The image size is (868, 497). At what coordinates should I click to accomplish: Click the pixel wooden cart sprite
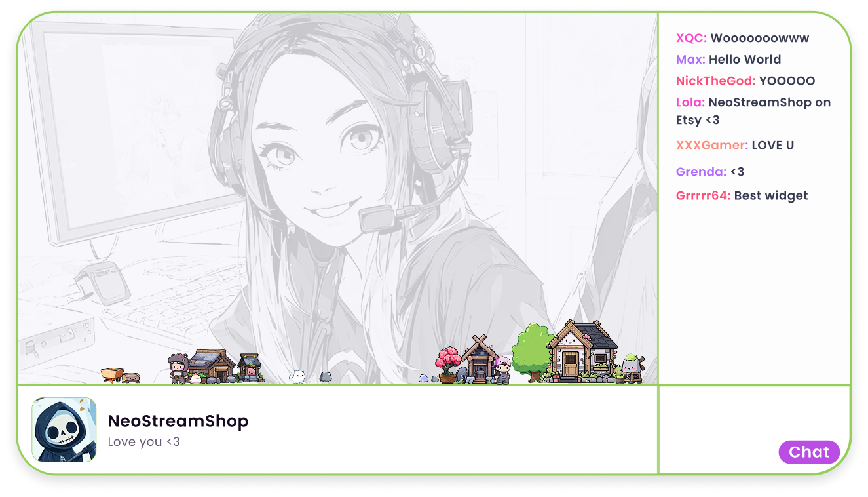pos(111,375)
